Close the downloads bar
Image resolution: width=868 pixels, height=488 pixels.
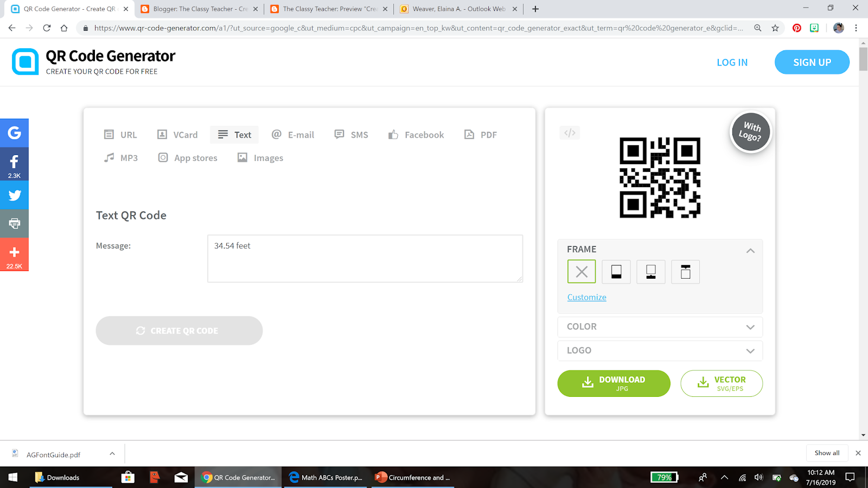858,453
